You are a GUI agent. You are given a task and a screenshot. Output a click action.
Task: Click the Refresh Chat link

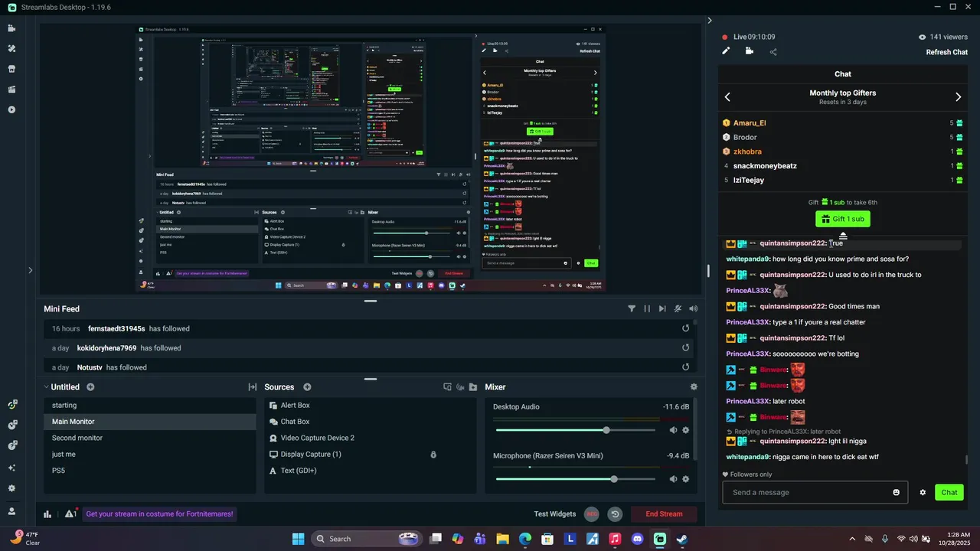(947, 52)
